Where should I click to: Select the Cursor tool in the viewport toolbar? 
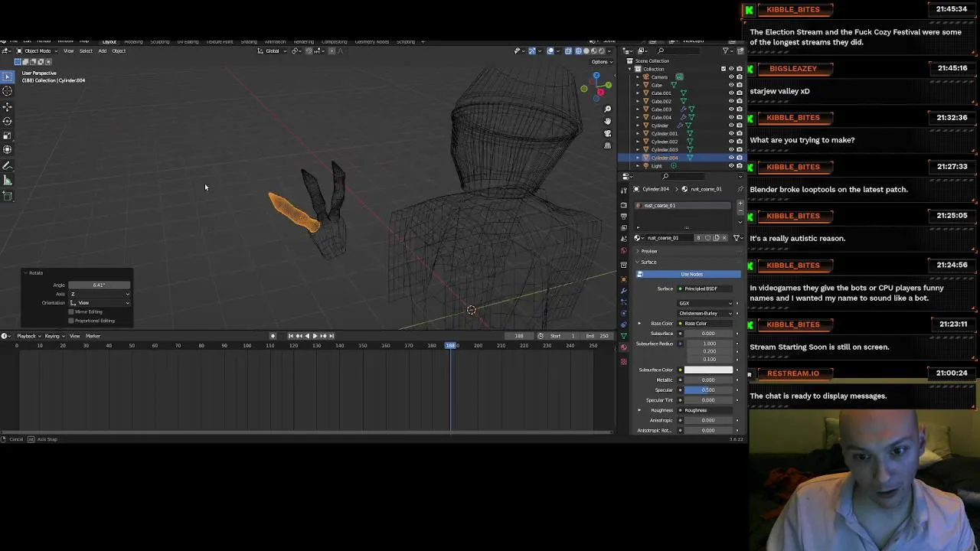[8, 91]
